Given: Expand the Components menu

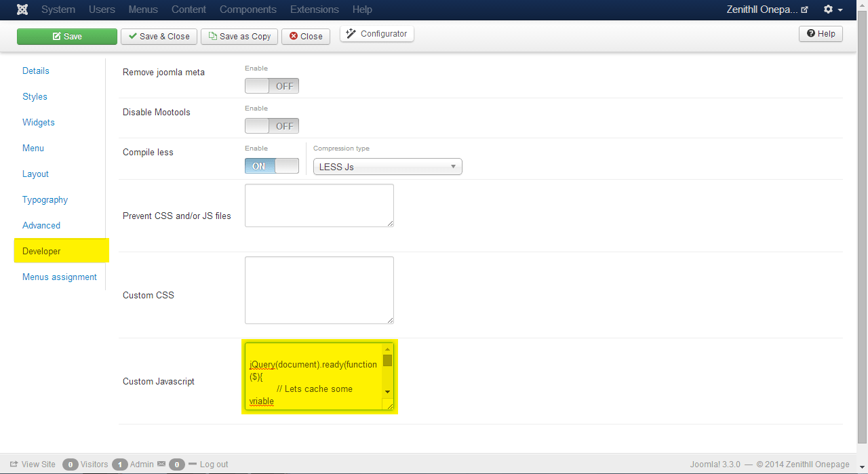Looking at the screenshot, I should coord(248,9).
